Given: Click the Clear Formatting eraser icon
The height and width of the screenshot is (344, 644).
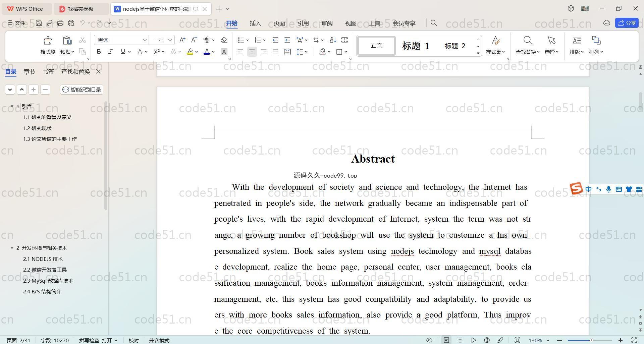Looking at the screenshot, I should (224, 40).
